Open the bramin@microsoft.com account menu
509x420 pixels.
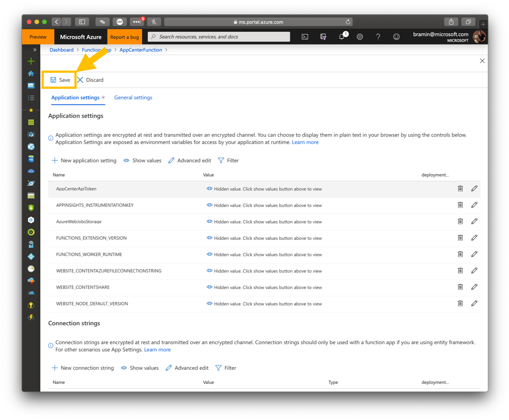coord(449,37)
